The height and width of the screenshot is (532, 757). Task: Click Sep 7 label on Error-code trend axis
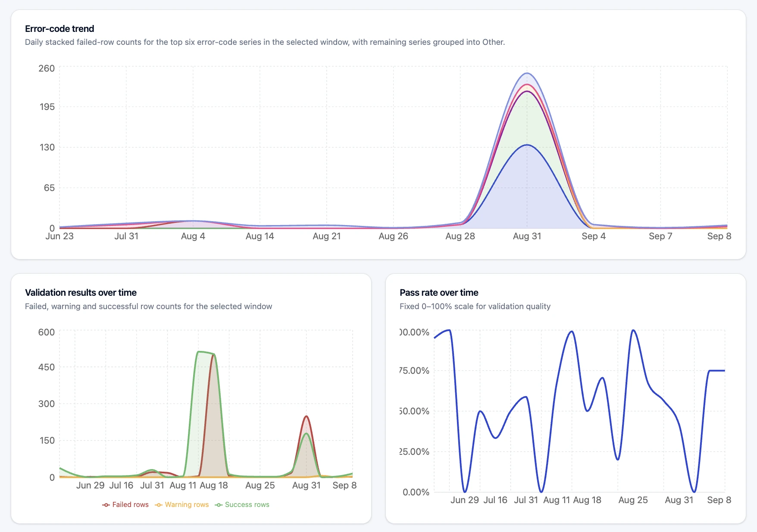coord(660,236)
